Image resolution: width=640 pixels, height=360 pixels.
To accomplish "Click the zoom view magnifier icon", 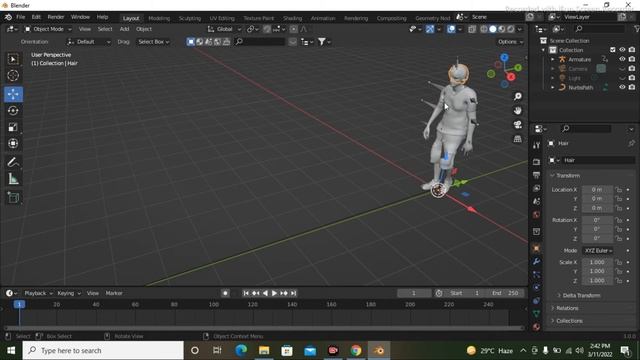I will click(x=518, y=96).
